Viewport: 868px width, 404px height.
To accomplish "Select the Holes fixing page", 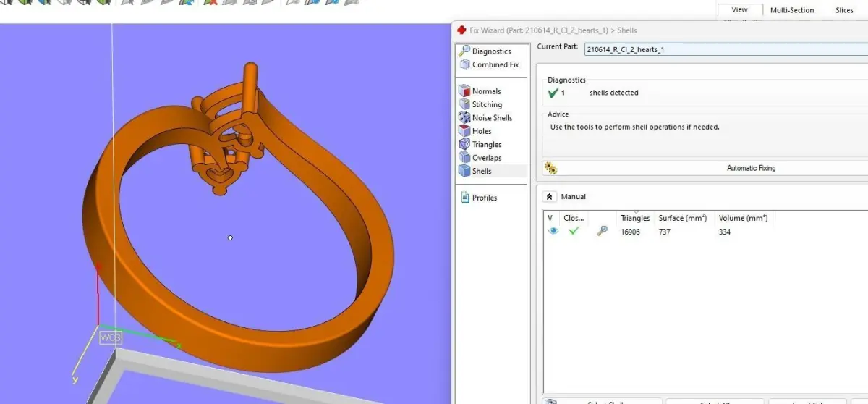I will click(x=475, y=131).
